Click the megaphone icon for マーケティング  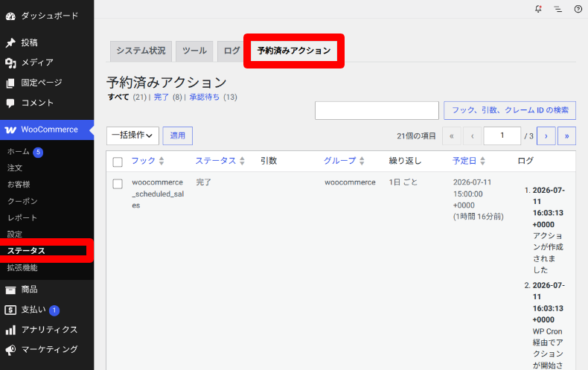[x=10, y=350]
